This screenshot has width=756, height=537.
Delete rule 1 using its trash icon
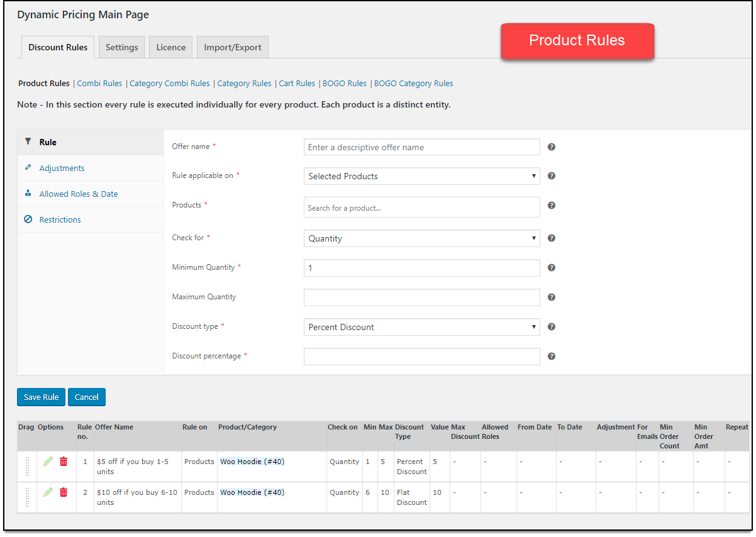[x=64, y=462]
